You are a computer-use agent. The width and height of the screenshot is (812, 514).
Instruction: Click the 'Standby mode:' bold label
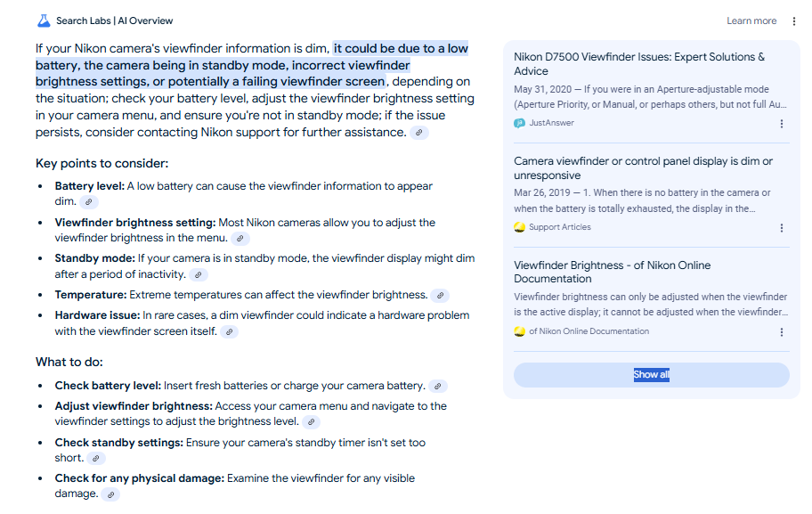[x=94, y=258]
